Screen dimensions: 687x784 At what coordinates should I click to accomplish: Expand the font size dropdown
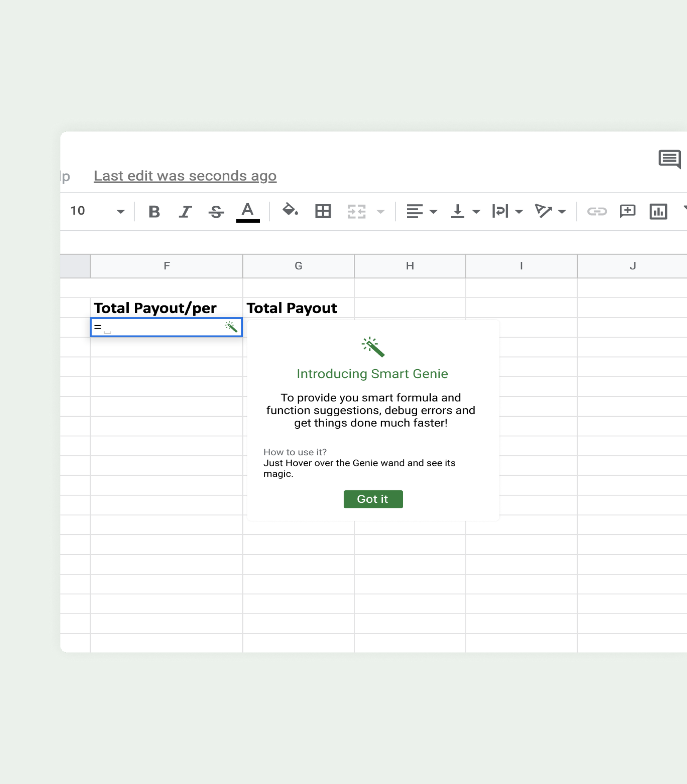(120, 211)
